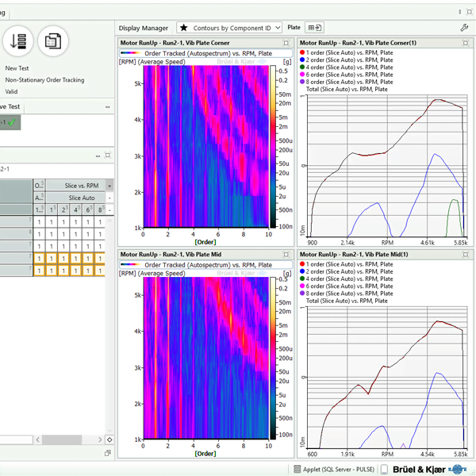
Task: Select the Slice vs. RPM column header
Action: pos(81,185)
